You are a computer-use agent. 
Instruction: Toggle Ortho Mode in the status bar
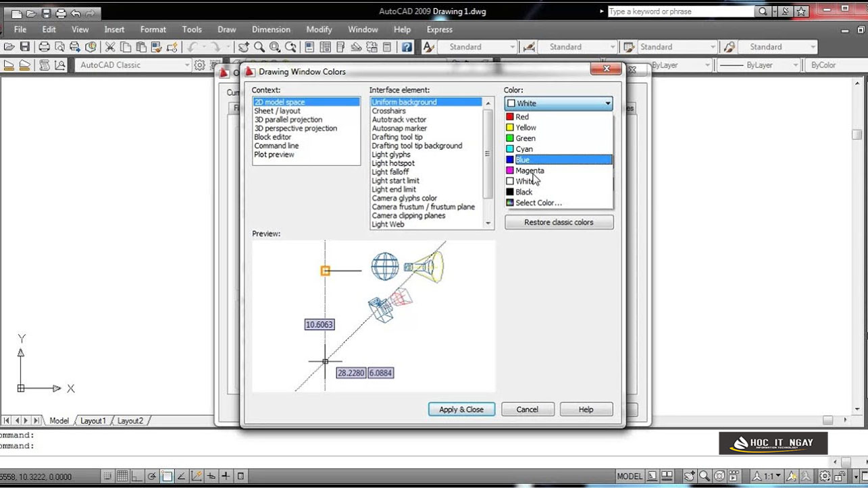[137, 476]
